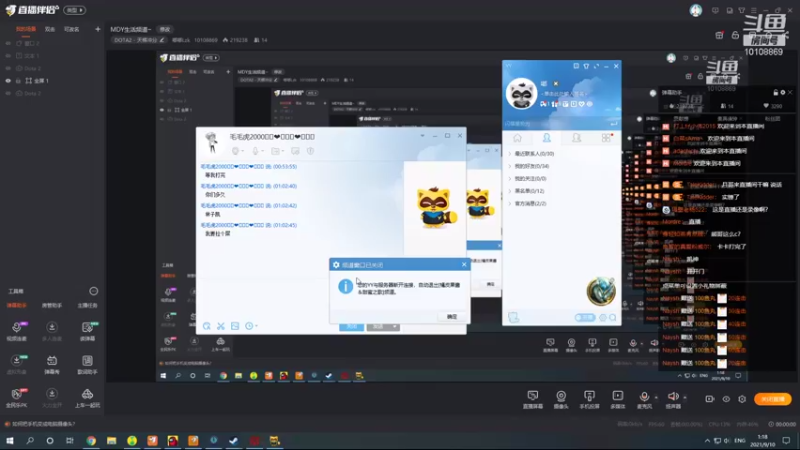Viewport: 800px width, 450px height.
Task: Toggle visibility of Dota 2 source below 文本 1
Action: click(8, 68)
